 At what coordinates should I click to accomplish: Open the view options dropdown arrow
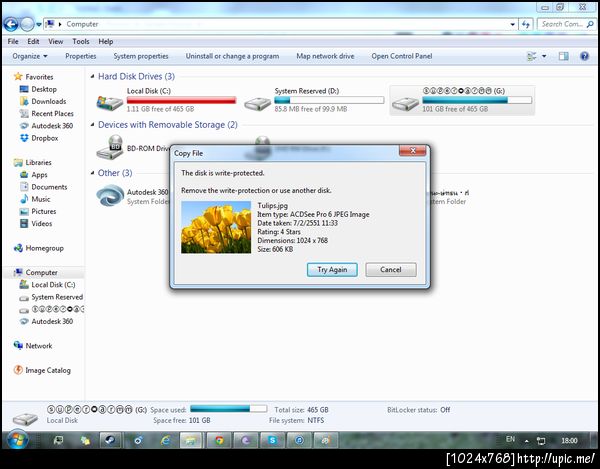click(x=544, y=57)
